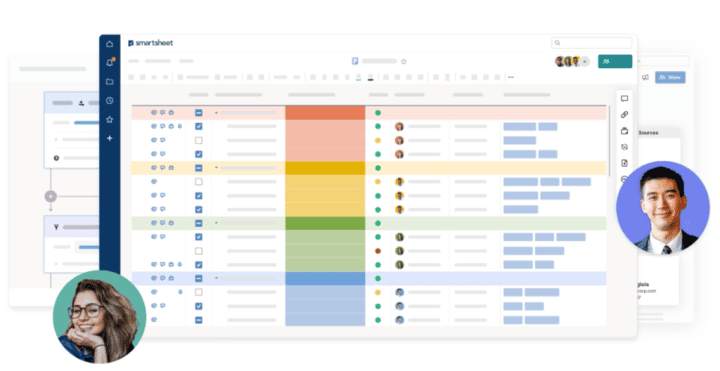The width and height of the screenshot is (720, 371).
Task: Click the search field at top right
Action: click(x=591, y=43)
